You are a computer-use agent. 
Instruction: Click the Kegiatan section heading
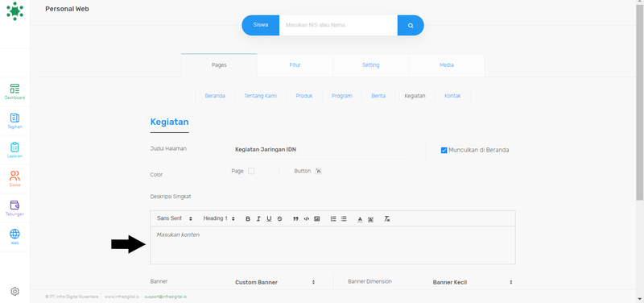(x=169, y=122)
